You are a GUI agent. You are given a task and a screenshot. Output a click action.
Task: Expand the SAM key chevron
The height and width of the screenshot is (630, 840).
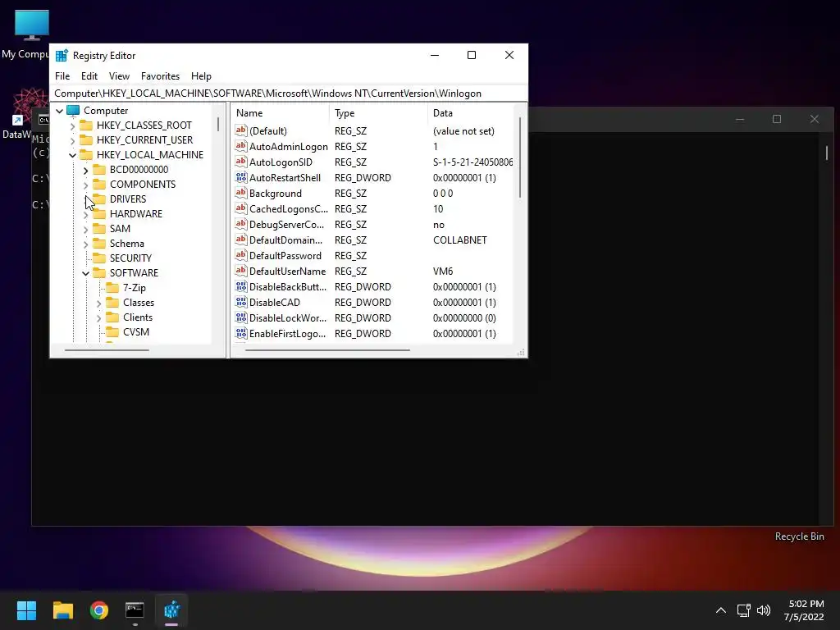(x=85, y=230)
